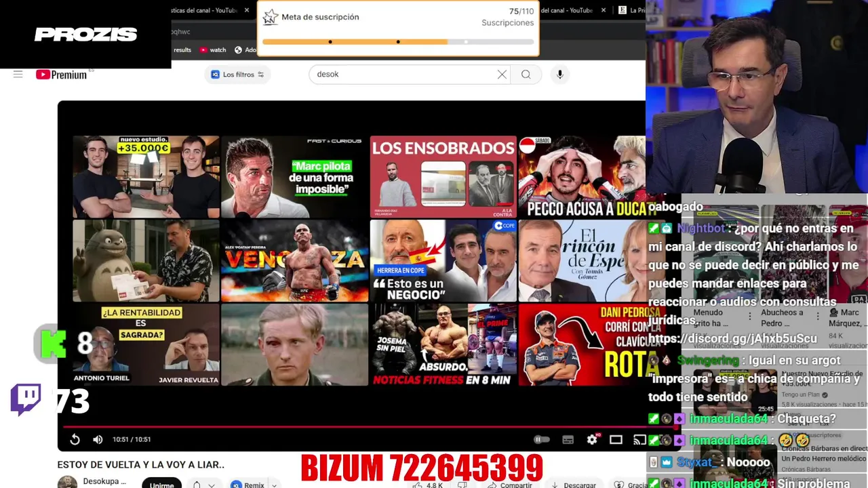Open the YouTube hamburger guide menu
868x488 pixels.
[x=18, y=75]
